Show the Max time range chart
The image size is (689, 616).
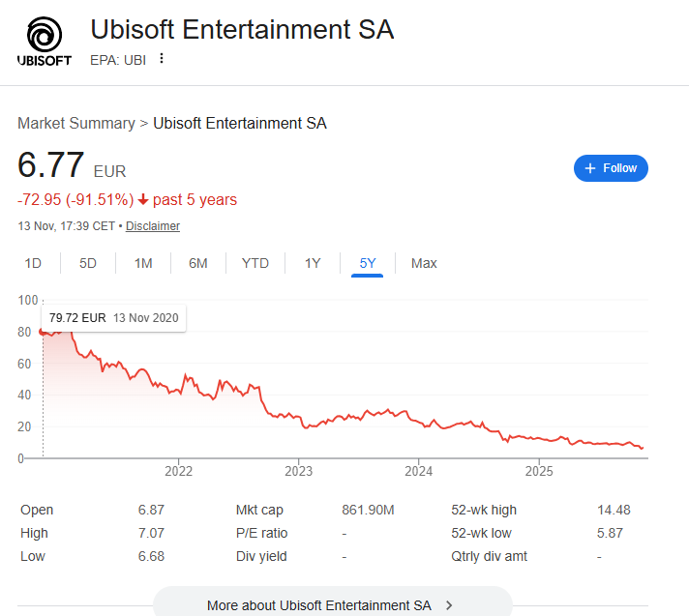click(424, 263)
